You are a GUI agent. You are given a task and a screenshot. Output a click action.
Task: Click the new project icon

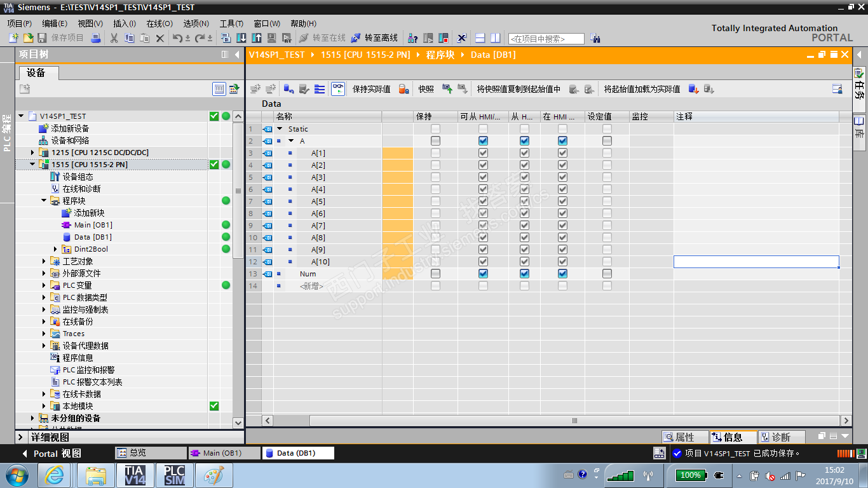click(x=13, y=38)
